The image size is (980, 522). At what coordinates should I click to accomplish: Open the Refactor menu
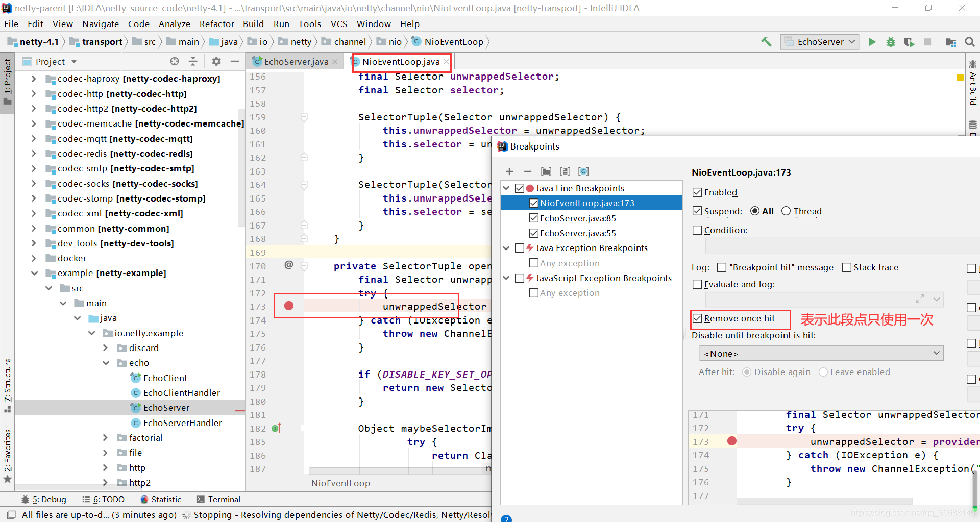click(x=216, y=24)
